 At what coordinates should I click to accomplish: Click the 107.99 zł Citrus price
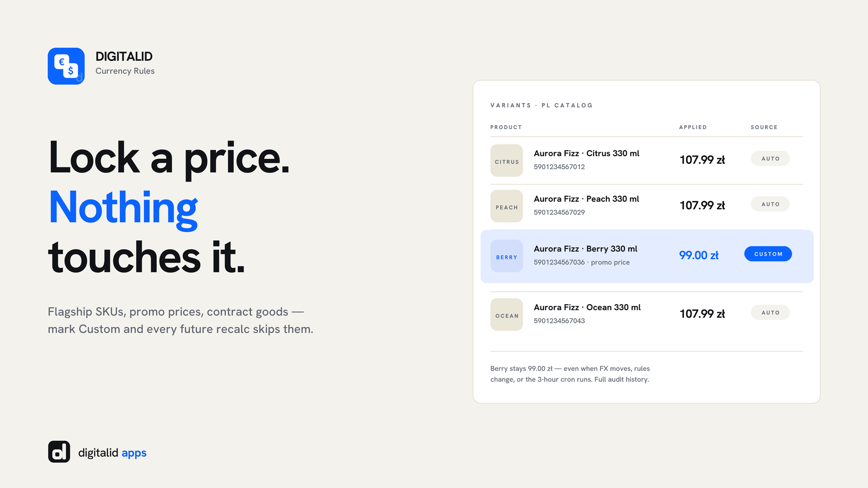tap(703, 160)
